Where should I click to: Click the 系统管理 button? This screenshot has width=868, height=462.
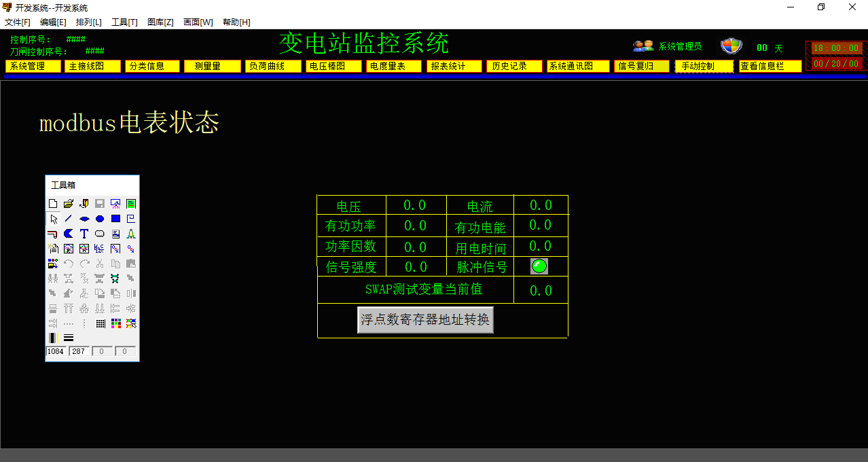click(x=33, y=66)
